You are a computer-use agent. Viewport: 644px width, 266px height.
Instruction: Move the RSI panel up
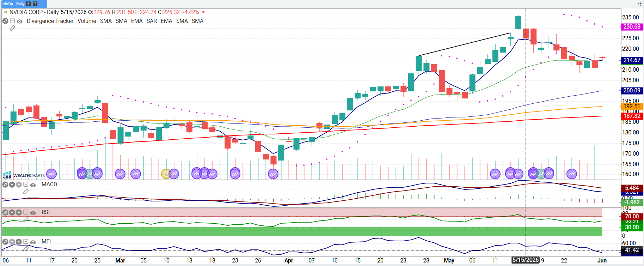point(18,212)
